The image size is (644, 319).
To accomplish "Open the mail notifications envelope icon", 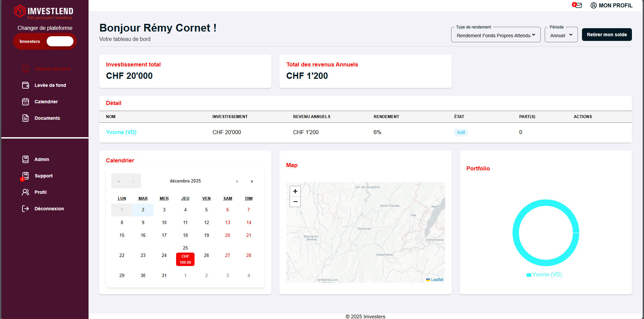I will (x=578, y=5).
